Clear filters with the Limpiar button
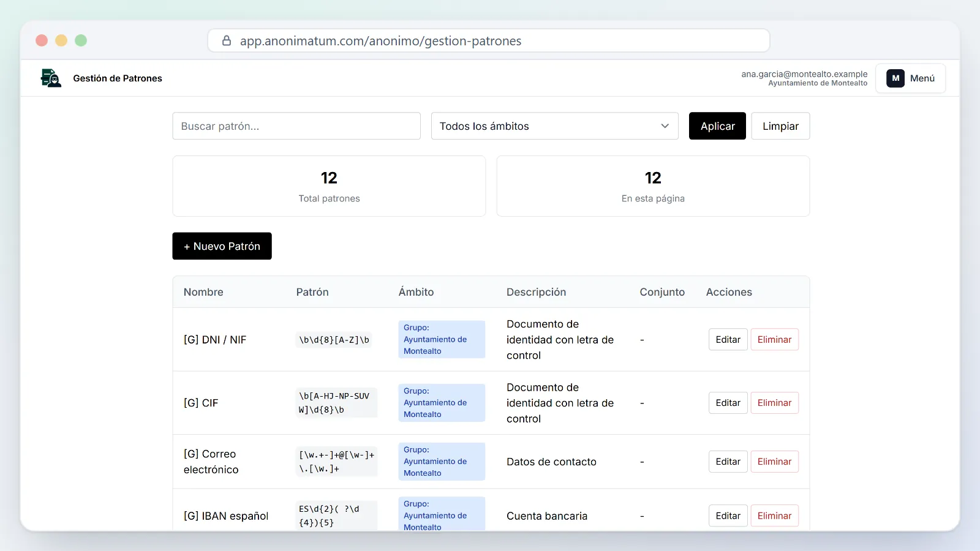The image size is (980, 551). tap(780, 126)
